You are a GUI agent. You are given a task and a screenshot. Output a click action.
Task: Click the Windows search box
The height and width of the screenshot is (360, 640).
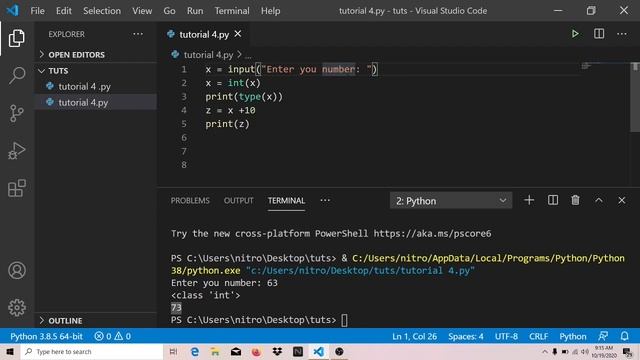92,352
